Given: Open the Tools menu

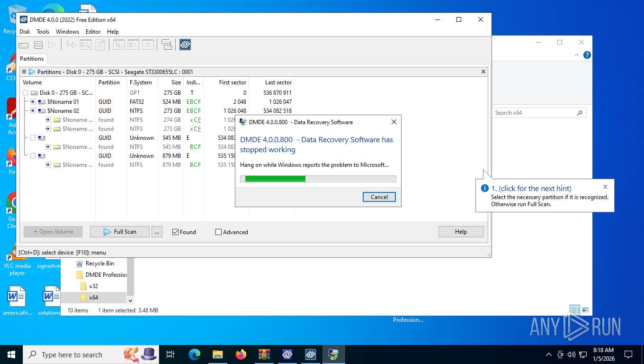Looking at the screenshot, I should tap(43, 32).
